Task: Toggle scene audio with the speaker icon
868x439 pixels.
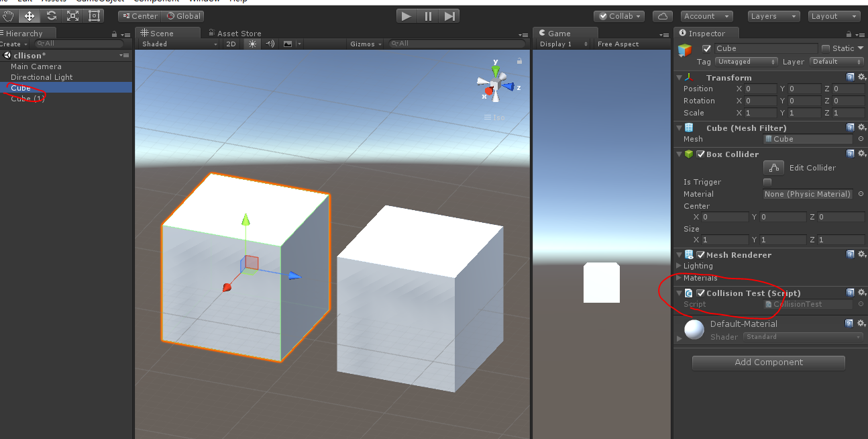Action: (270, 44)
